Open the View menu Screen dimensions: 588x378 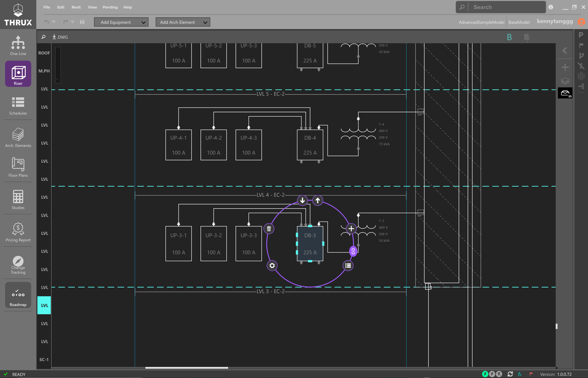92,7
